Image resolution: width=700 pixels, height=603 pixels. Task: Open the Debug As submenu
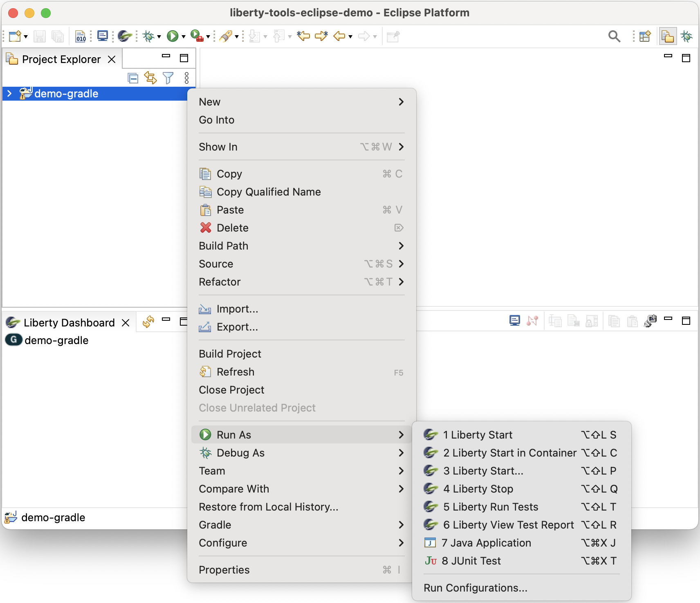[301, 453]
